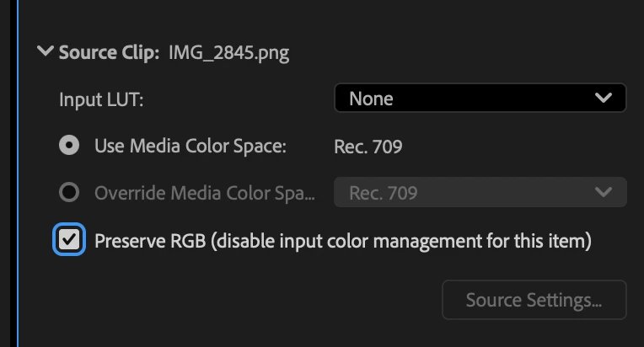This screenshot has width=644, height=347.
Task: Open the Input LUT dropdown showing None
Action: click(x=480, y=98)
